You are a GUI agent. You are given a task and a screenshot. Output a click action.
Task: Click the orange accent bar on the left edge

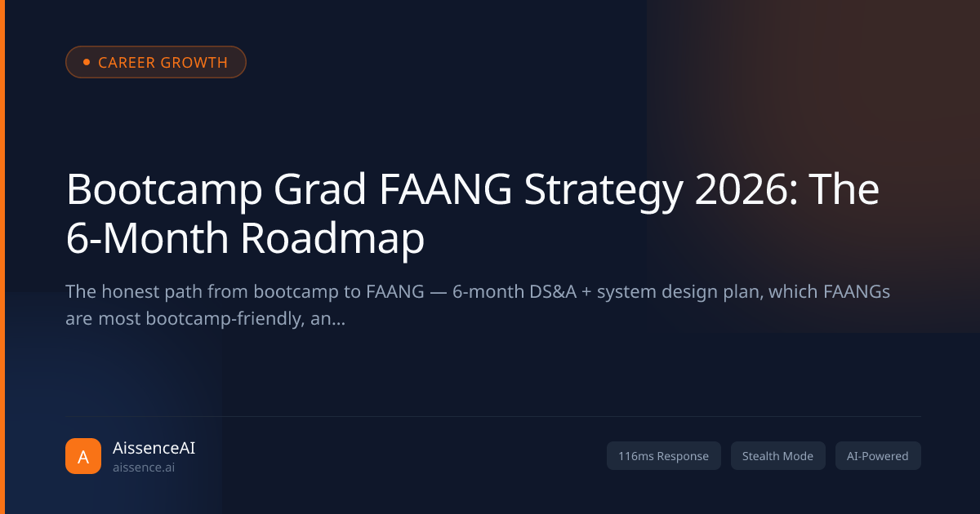click(2, 257)
